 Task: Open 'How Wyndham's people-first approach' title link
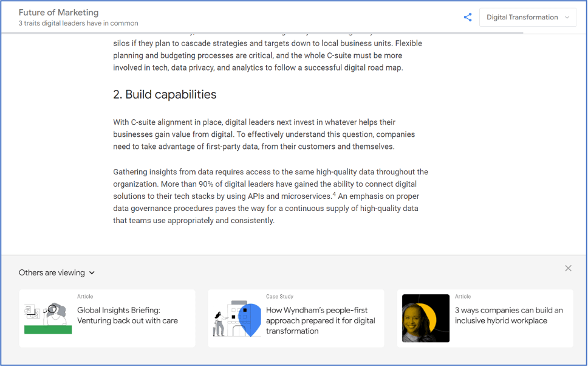tap(320, 320)
